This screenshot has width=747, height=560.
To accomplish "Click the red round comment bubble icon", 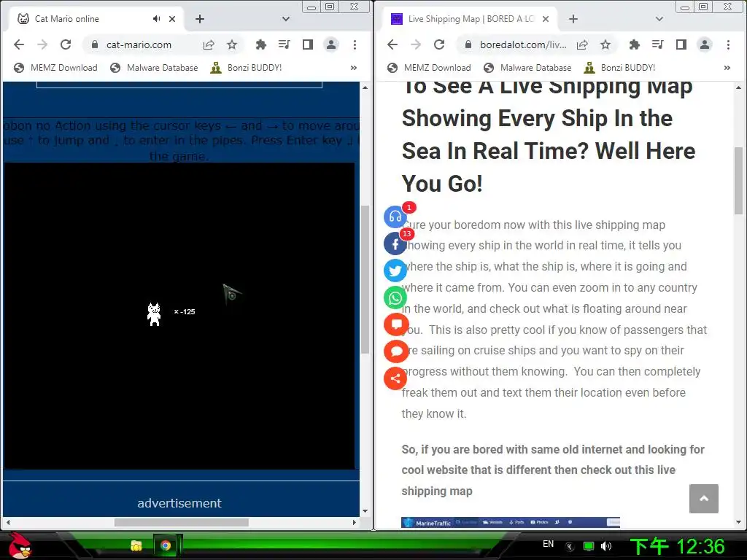I will 396,351.
